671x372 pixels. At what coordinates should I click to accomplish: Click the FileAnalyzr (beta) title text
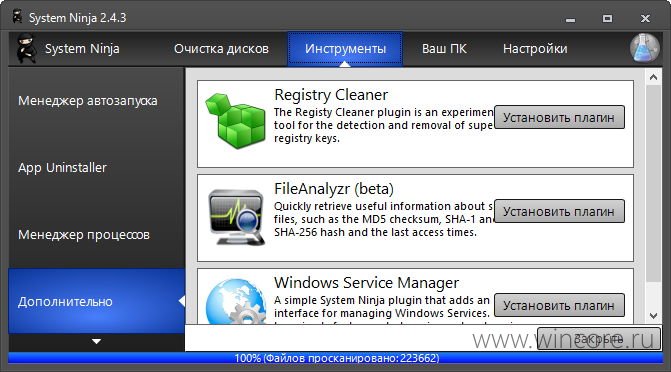tap(334, 189)
